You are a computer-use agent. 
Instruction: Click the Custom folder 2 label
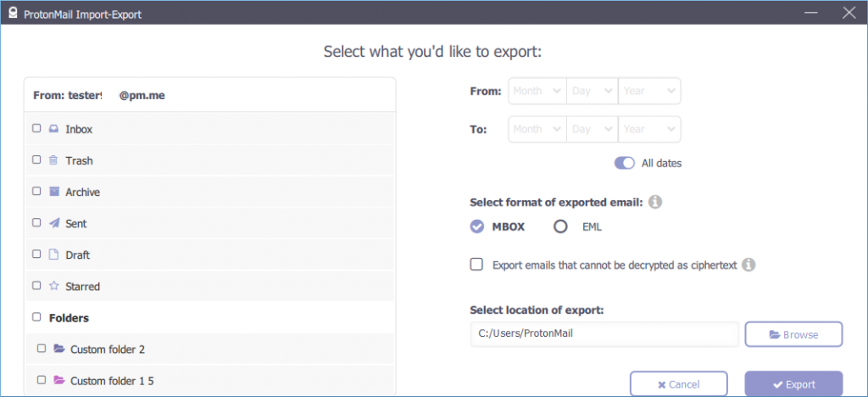(108, 349)
